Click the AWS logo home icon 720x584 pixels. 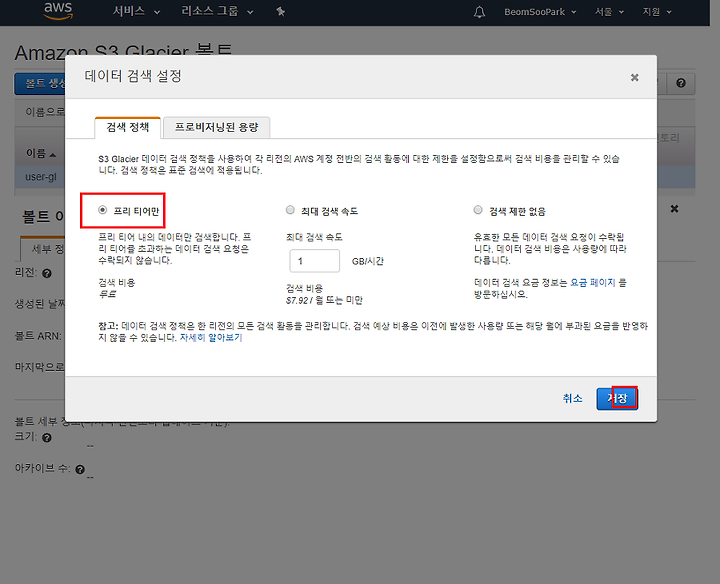coord(58,11)
